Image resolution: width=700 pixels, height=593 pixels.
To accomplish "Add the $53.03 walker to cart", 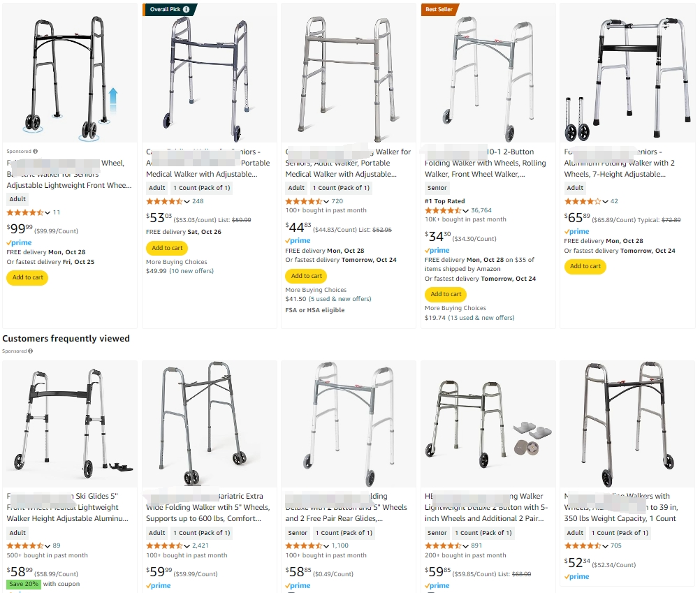I will [x=167, y=248].
